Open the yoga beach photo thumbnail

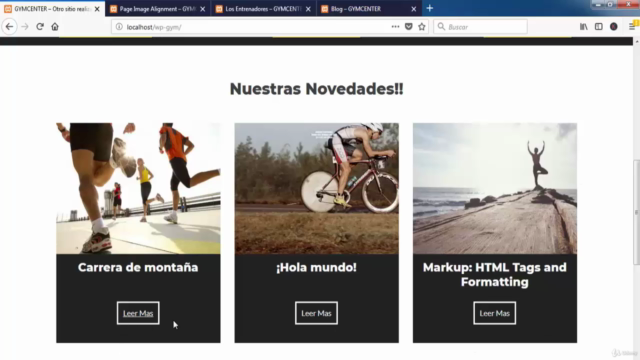point(495,188)
